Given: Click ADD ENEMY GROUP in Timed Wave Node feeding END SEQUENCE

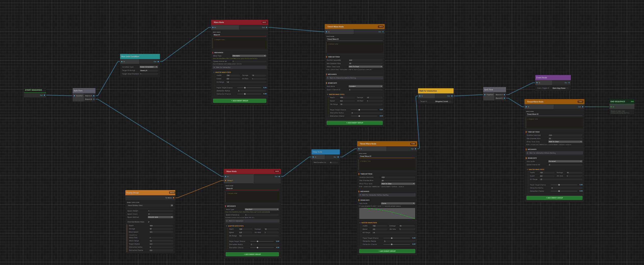Looking at the screenshot, I should tap(555, 198).
